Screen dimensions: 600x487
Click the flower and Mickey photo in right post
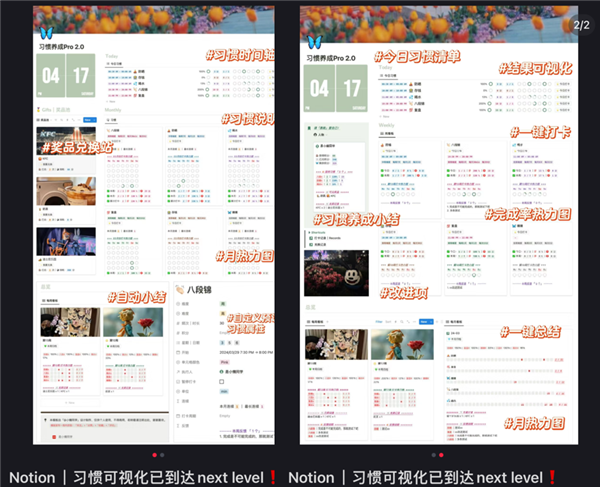[x=338, y=273]
